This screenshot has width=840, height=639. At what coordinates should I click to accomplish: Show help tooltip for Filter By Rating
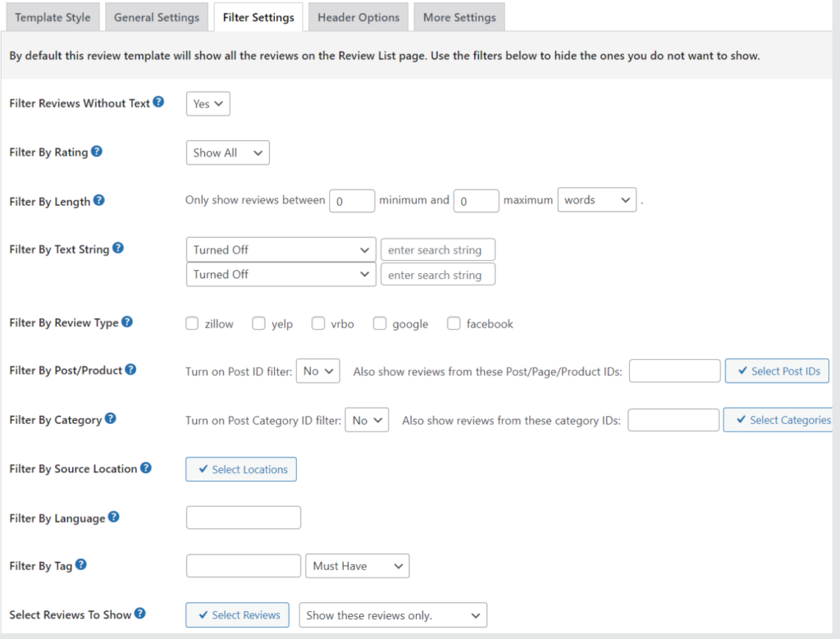pos(97,151)
